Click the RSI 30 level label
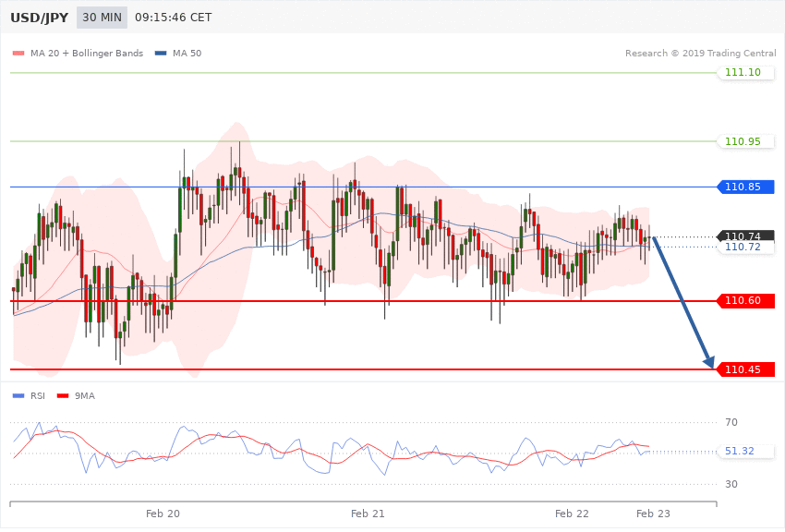This screenshot has height=532, width=785. (x=731, y=485)
